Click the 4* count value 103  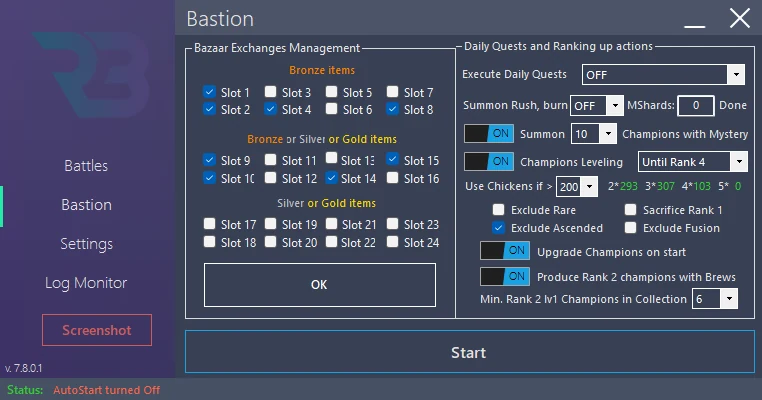(x=702, y=186)
